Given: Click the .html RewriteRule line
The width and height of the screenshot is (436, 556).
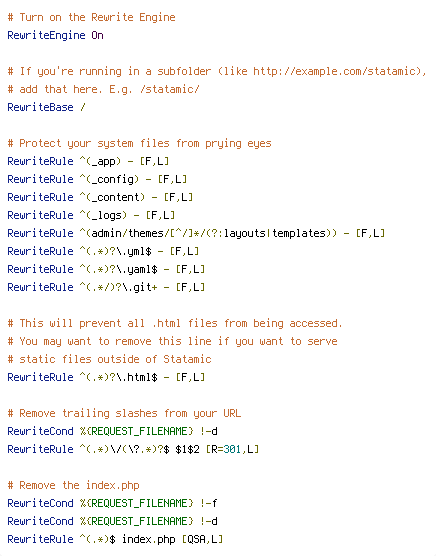Looking at the screenshot, I should (x=106, y=377).
